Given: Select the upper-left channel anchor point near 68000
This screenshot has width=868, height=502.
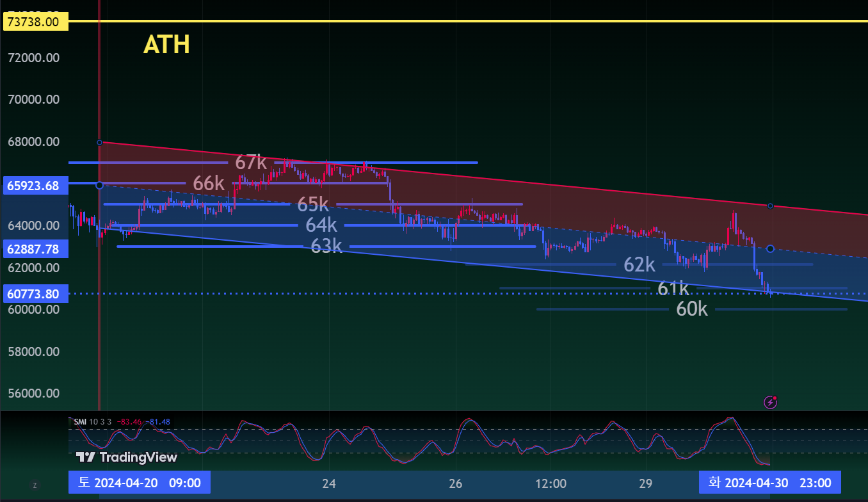Looking at the screenshot, I should click(99, 142).
